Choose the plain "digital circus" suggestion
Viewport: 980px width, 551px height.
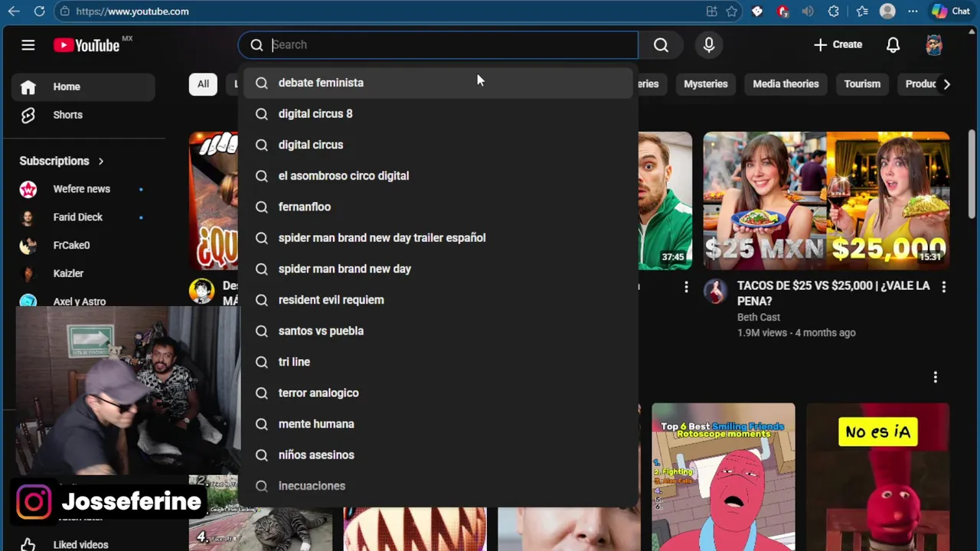[438, 145]
